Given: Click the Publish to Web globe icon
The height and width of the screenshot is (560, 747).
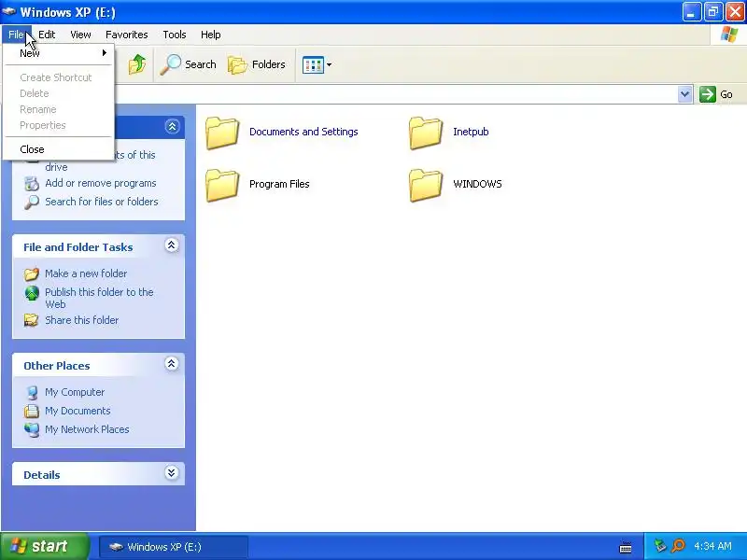Looking at the screenshot, I should pos(32,293).
